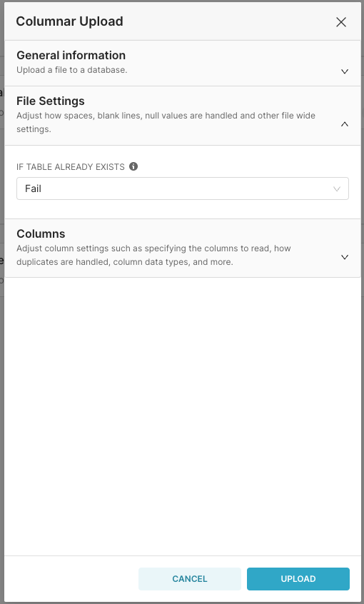The height and width of the screenshot is (604, 364).
Task: Click the down arrow inside the Fail dropdown
Action: [x=337, y=188]
